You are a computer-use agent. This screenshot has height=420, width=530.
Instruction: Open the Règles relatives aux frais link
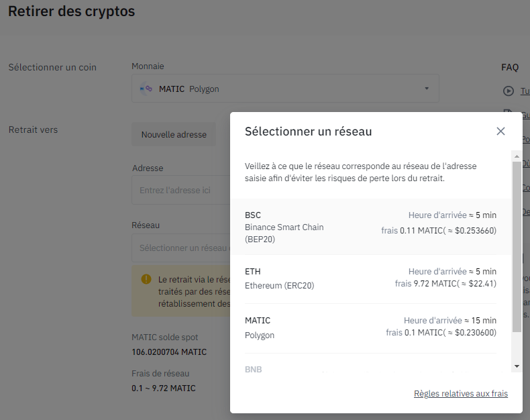pyautogui.click(x=460, y=394)
